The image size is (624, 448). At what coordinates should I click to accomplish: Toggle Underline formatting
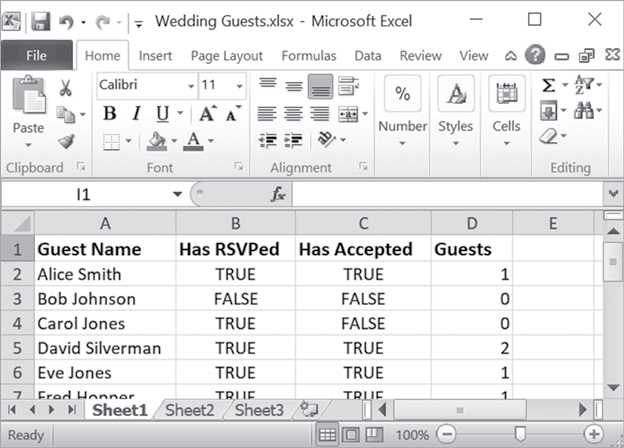pos(162,114)
